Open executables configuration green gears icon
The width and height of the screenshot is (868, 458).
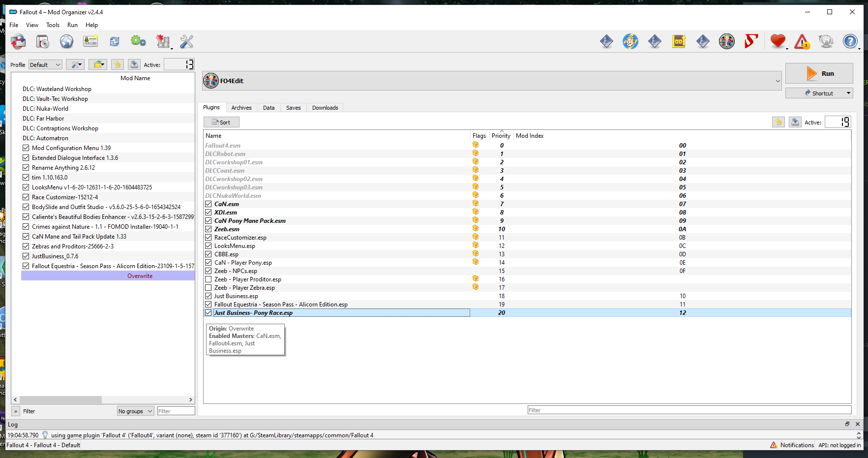click(x=138, y=42)
